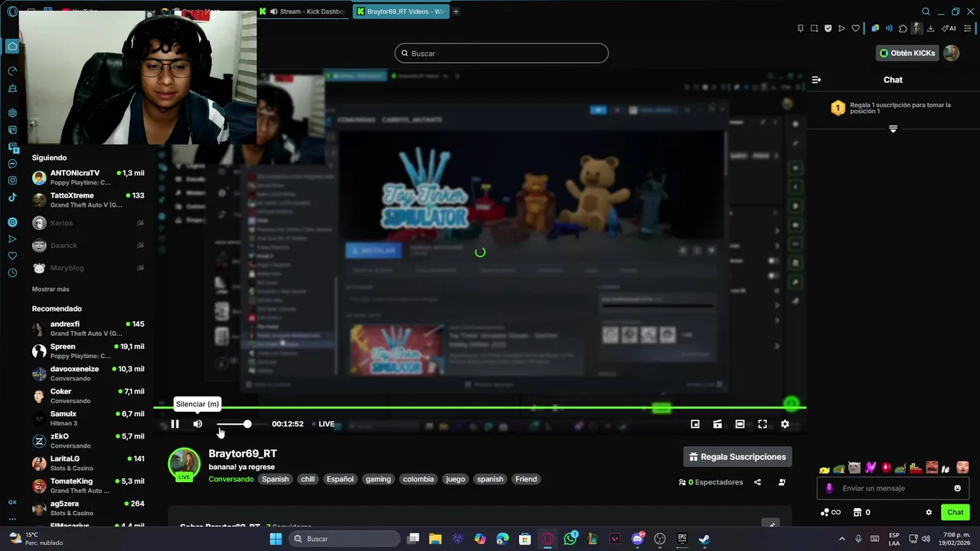This screenshot has height=551, width=980.
Task: Open TattoXtreme channel in sidebar
Action: tap(88, 201)
